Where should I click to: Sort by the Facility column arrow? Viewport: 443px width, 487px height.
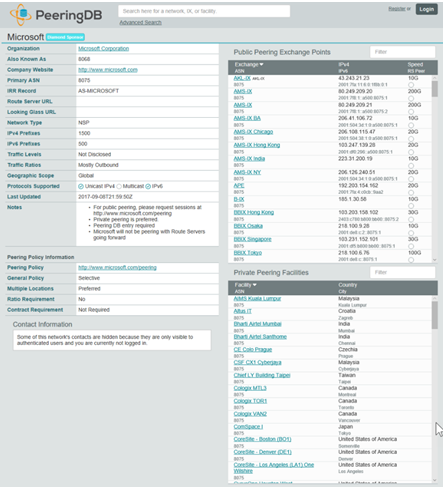(255, 285)
